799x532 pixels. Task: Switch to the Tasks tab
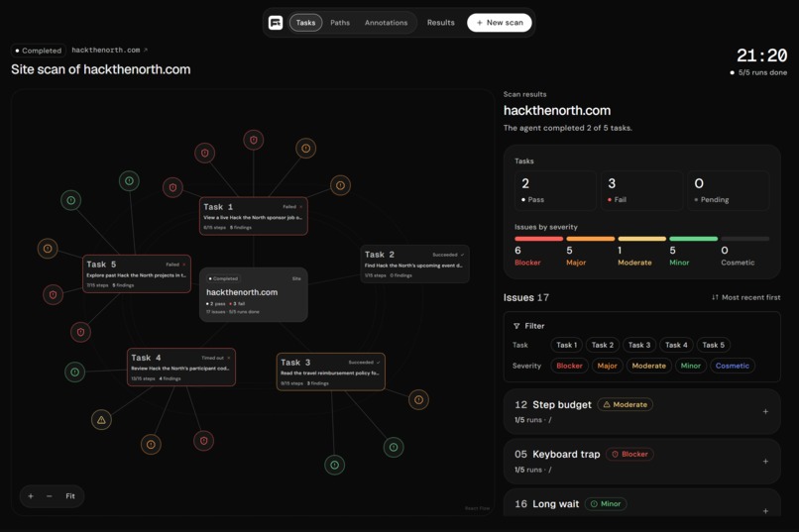(x=305, y=23)
